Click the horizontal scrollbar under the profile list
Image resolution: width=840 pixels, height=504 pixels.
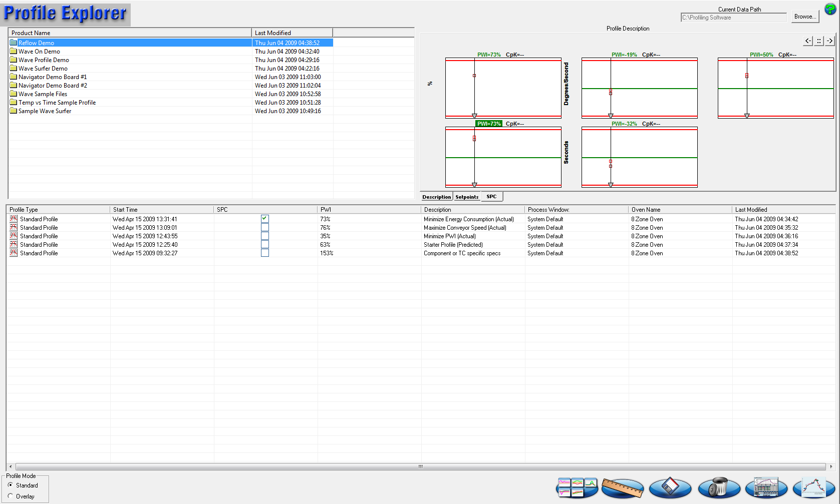[420, 466]
